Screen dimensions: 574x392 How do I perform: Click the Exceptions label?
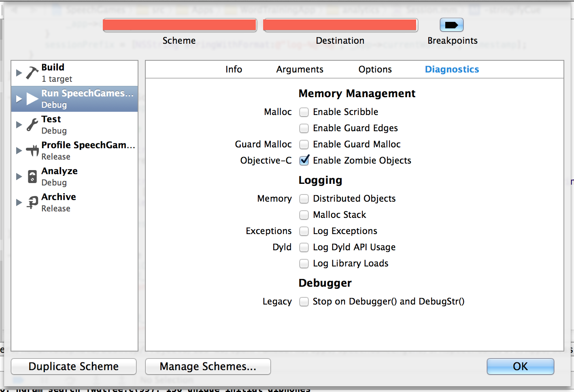tap(268, 231)
